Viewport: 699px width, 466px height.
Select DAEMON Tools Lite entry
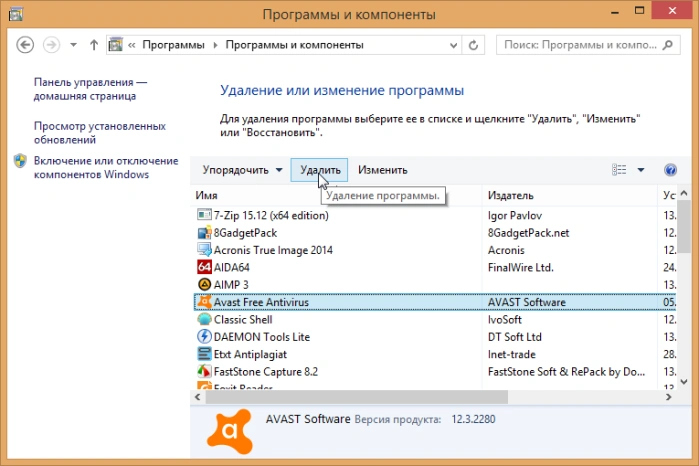point(435,337)
